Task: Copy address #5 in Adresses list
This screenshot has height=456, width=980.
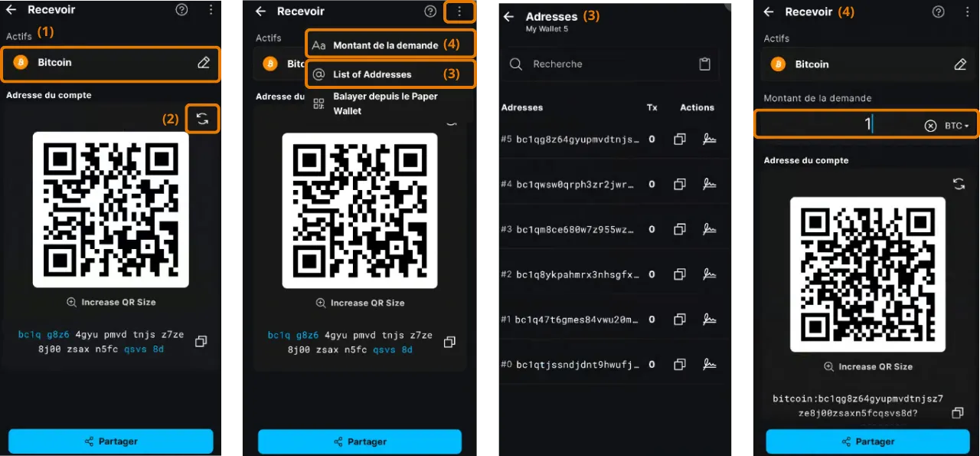Action: click(x=679, y=139)
